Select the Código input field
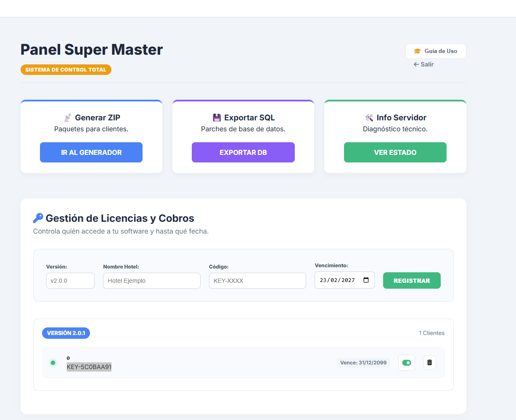The image size is (516, 420). (x=257, y=281)
